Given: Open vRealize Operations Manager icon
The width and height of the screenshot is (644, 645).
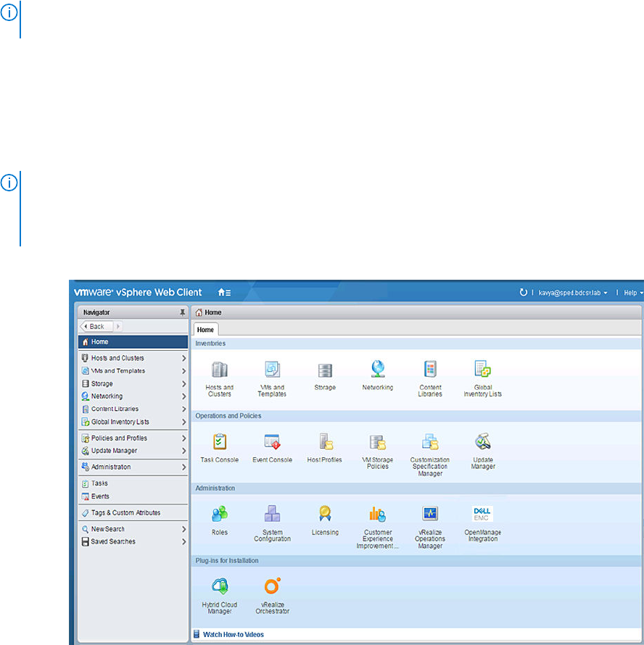Looking at the screenshot, I should coord(430,514).
